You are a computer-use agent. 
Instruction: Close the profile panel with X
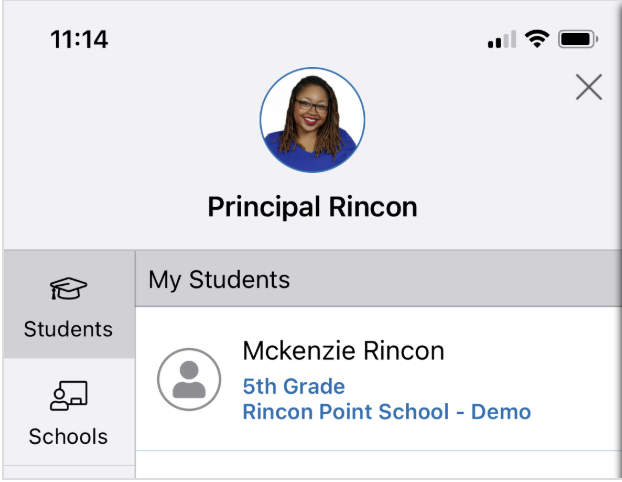point(589,87)
